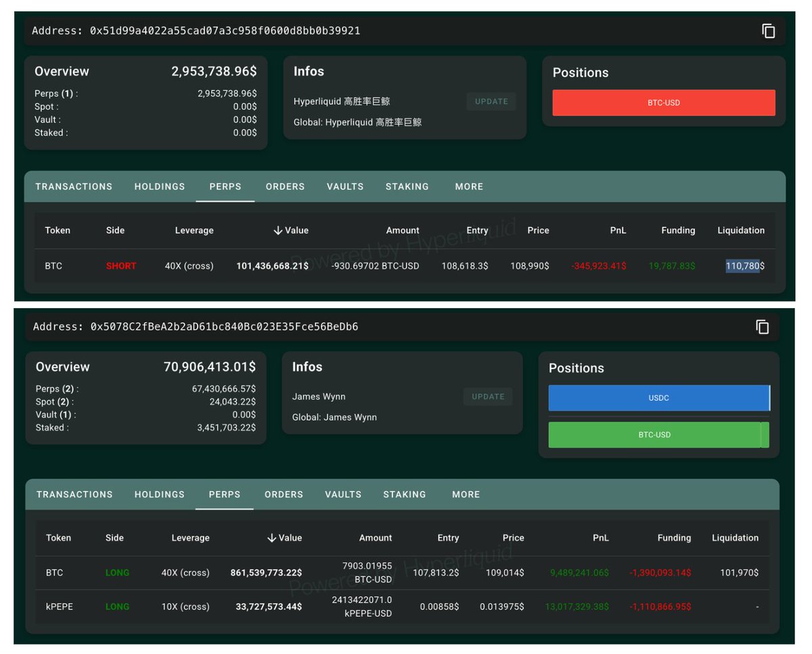Open HOLDINGS tab in James Wynn panel
The image size is (812, 654).
[160, 494]
